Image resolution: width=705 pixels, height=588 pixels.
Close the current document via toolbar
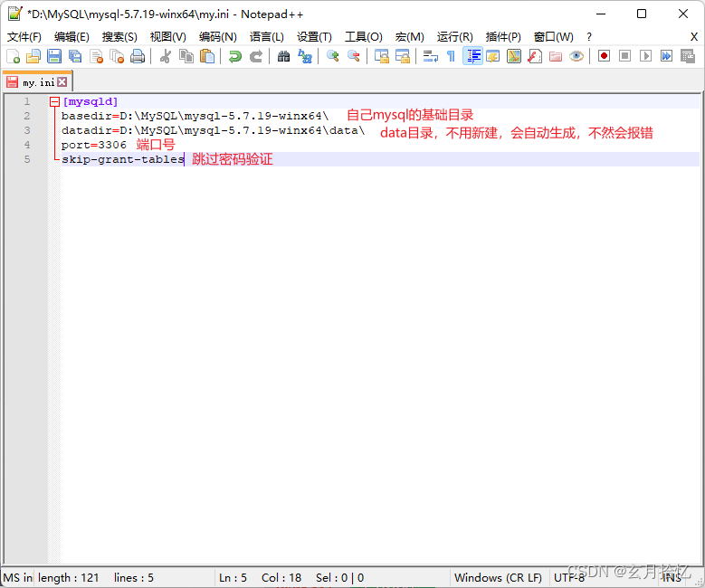click(96, 56)
